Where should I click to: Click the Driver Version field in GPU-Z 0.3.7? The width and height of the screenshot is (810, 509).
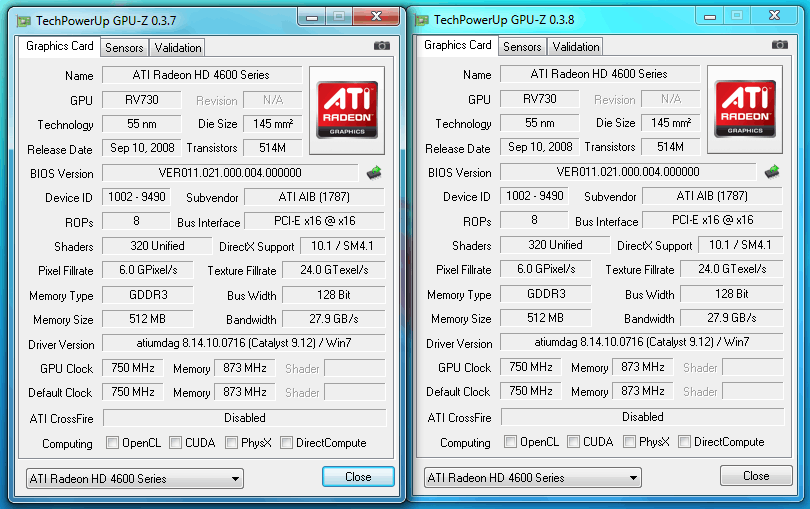click(x=244, y=343)
